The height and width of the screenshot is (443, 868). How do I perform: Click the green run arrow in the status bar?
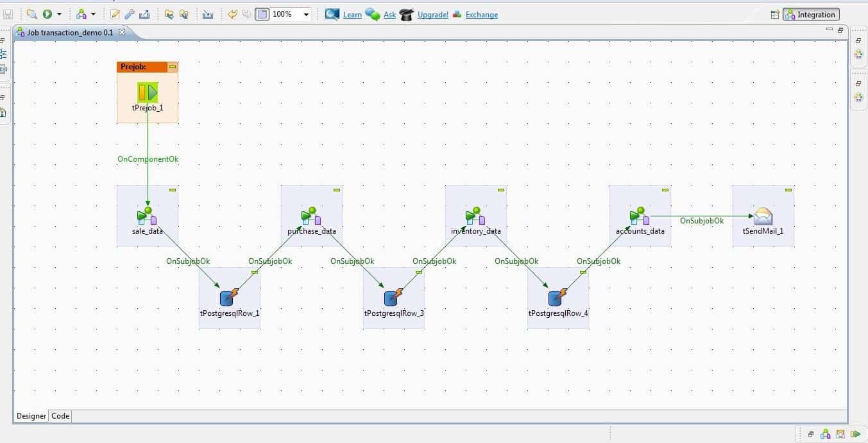click(857, 434)
